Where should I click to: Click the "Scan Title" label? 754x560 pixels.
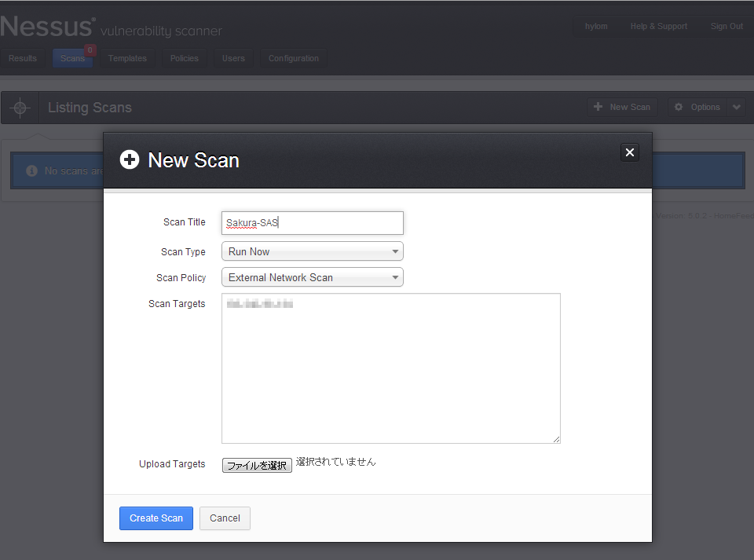184,222
